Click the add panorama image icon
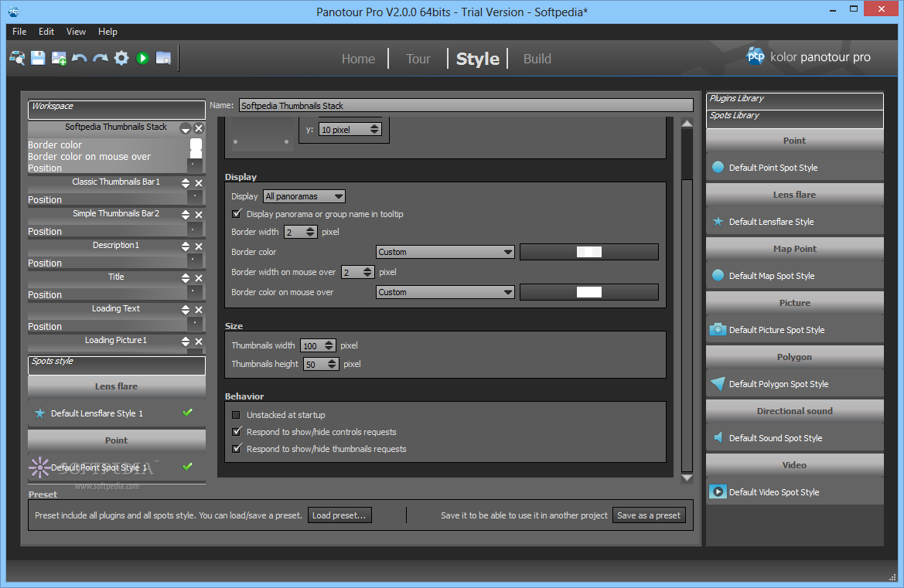The width and height of the screenshot is (904, 588). 59,58
